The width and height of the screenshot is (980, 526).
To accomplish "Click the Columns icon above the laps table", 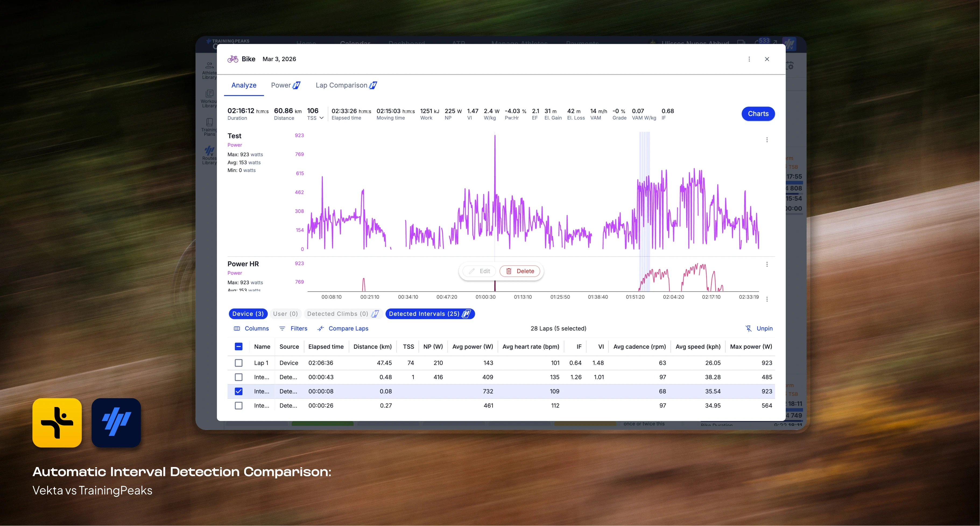I will 237,328.
